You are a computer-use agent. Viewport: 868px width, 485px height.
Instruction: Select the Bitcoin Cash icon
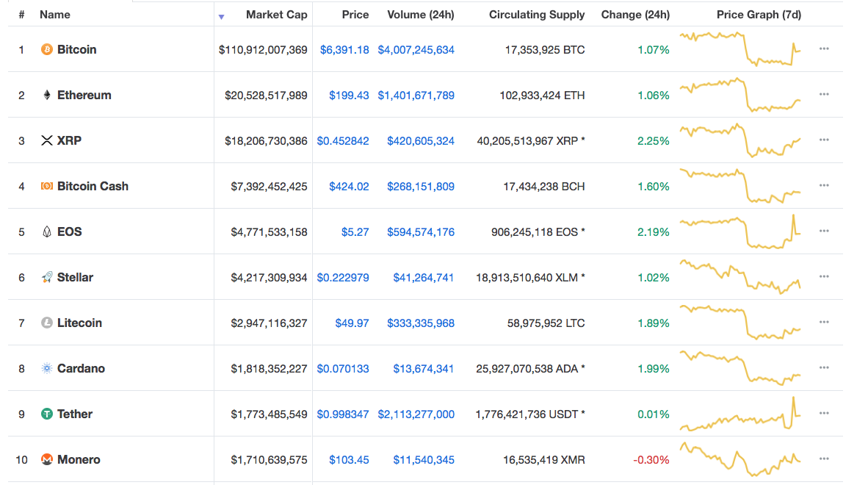46,186
